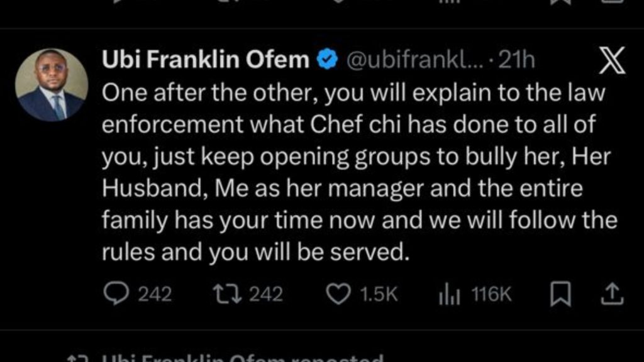Click the blue verified badge

pos(326,60)
